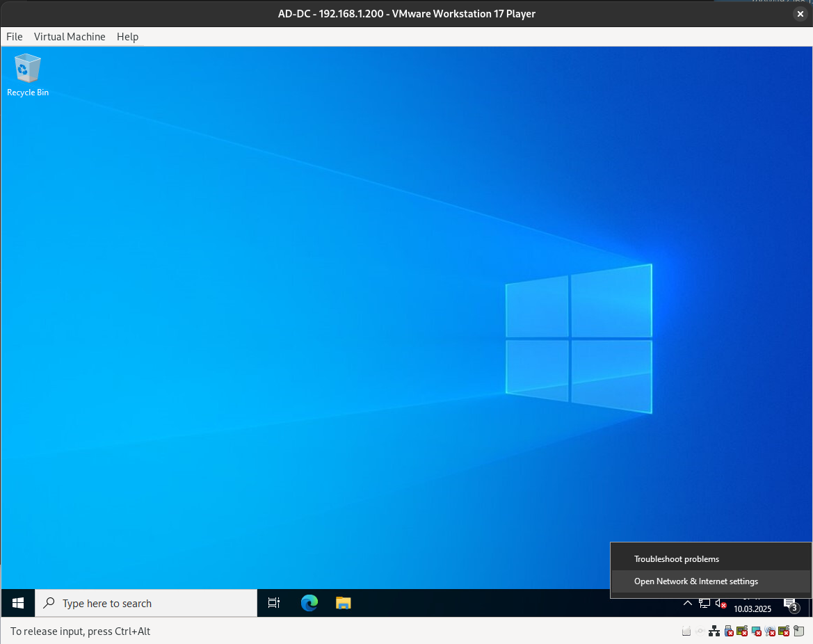Click the network icon in system tray
Screen dimensions: 813x644
[x=705, y=603]
